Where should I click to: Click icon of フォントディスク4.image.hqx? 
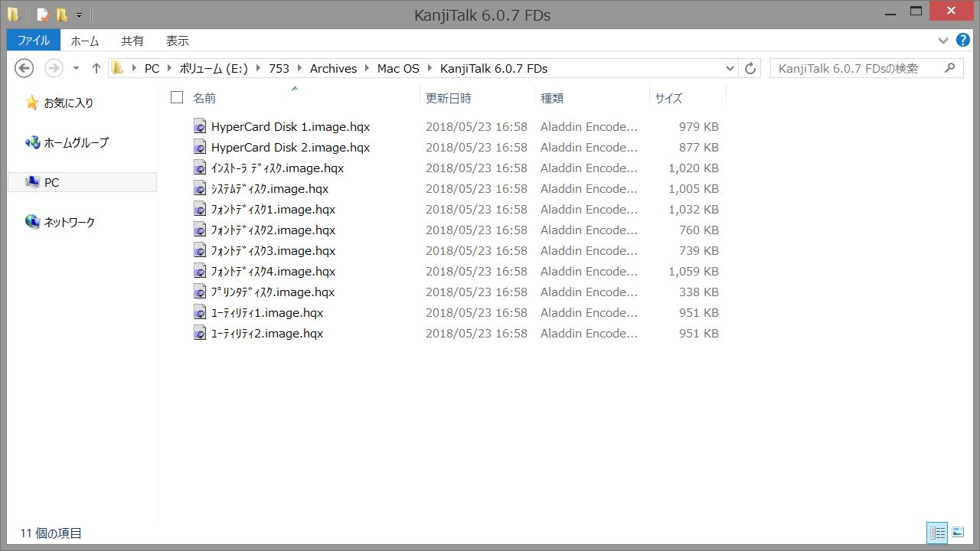point(200,271)
